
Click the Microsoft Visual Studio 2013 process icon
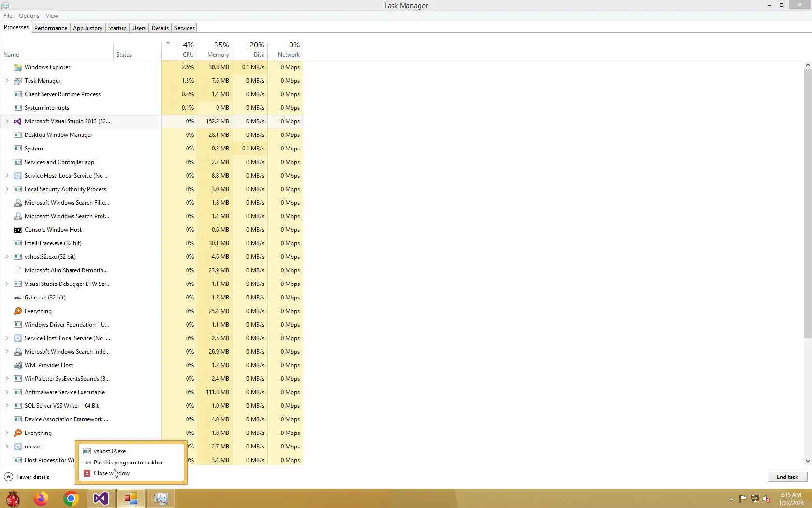point(18,121)
